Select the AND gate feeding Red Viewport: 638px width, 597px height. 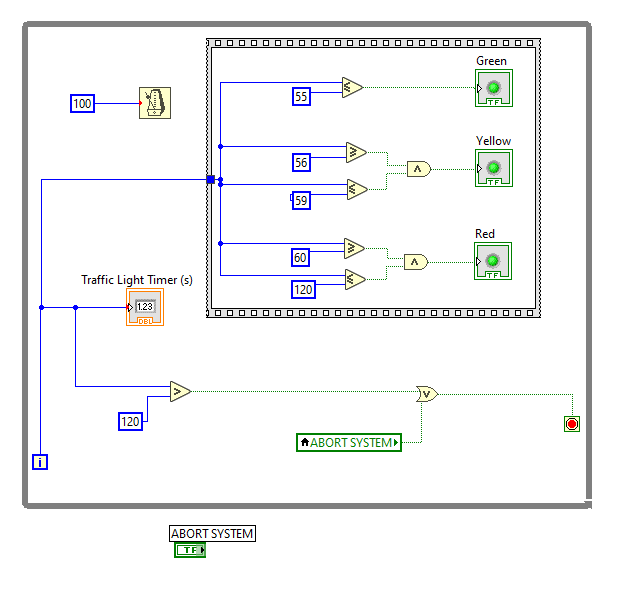point(416,262)
